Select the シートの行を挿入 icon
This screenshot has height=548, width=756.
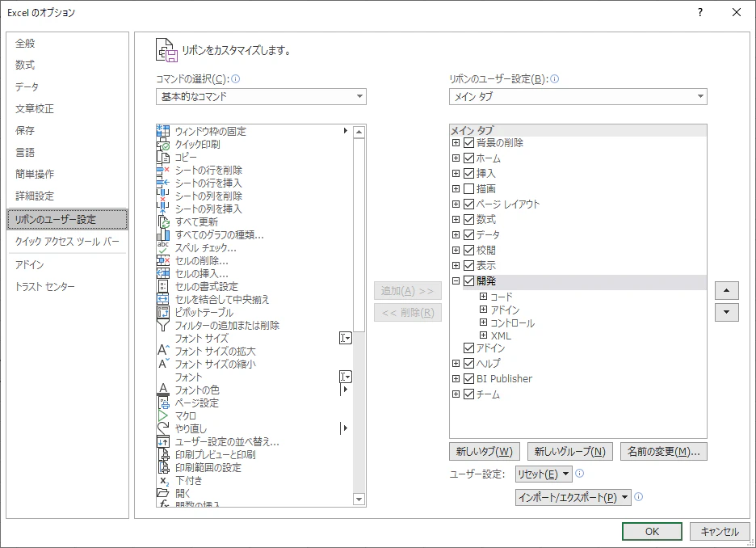(163, 183)
